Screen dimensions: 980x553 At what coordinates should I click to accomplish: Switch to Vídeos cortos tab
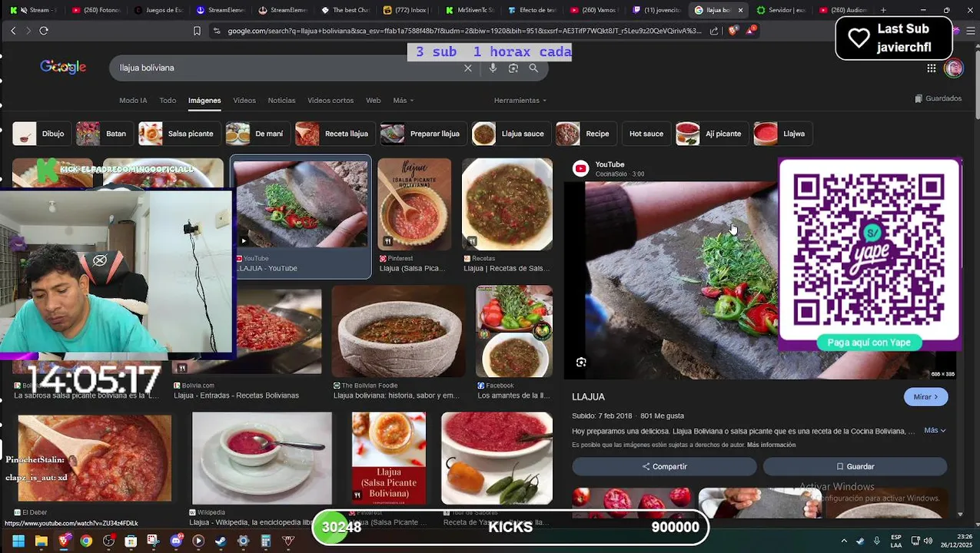(x=331, y=101)
